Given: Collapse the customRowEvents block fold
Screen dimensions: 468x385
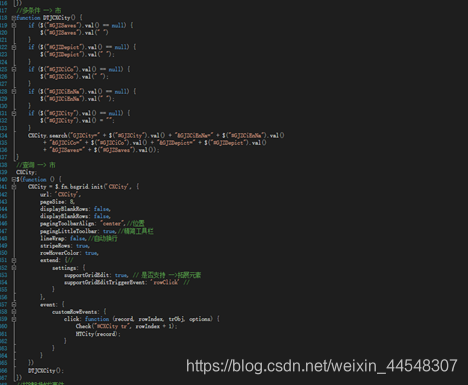Looking at the screenshot, I should pos(14,311).
